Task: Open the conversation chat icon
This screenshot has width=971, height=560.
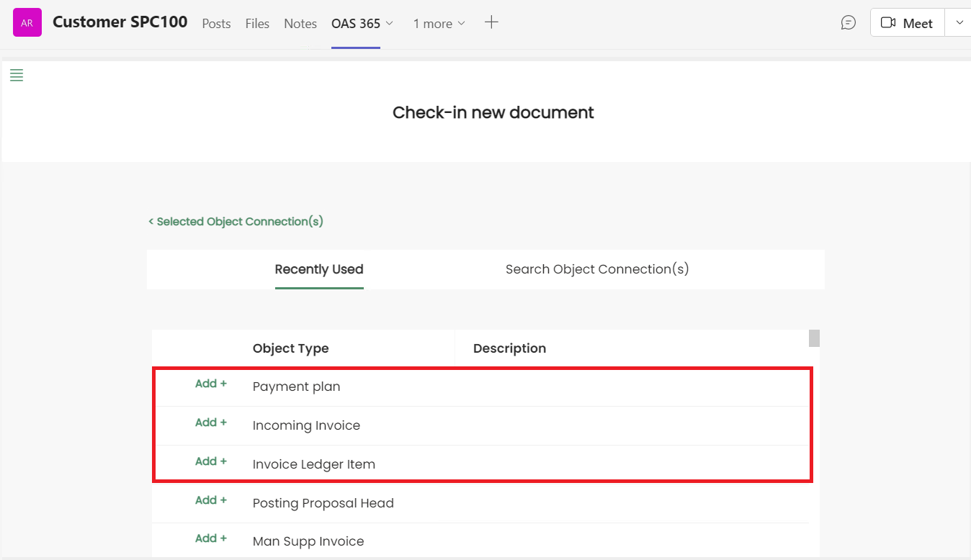Action: tap(849, 23)
